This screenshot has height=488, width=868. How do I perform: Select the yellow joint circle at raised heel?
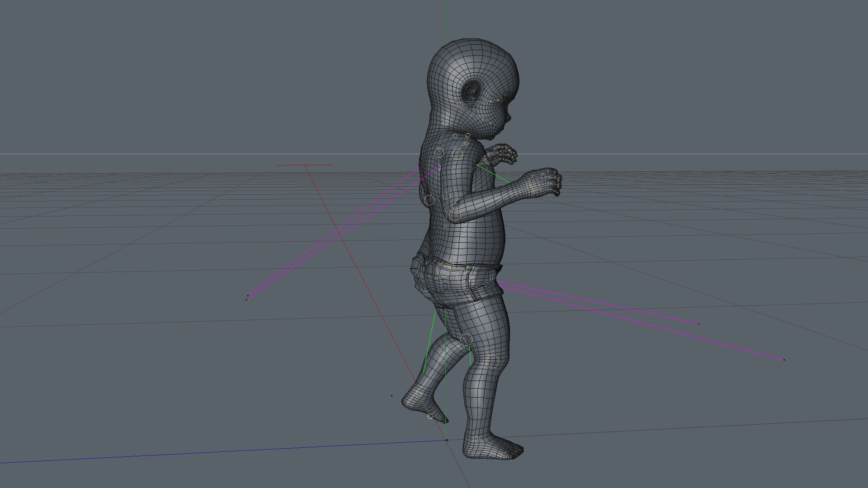pos(430,417)
